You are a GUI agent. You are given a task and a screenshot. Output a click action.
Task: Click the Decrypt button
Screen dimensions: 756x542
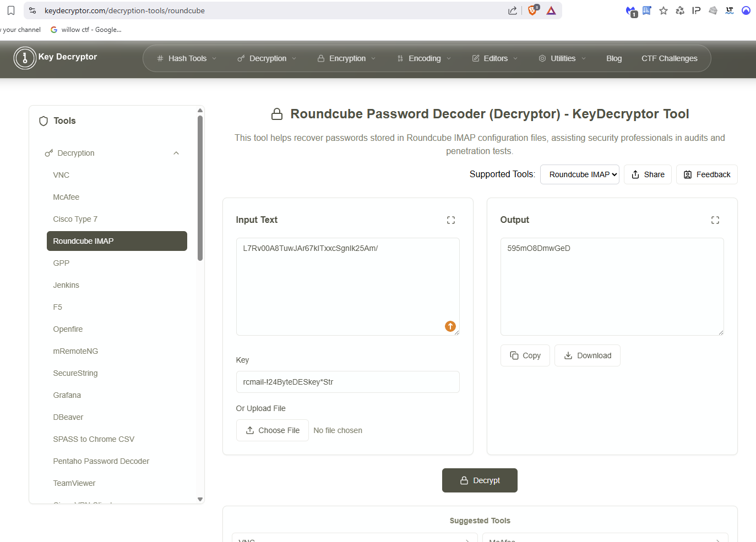point(480,480)
